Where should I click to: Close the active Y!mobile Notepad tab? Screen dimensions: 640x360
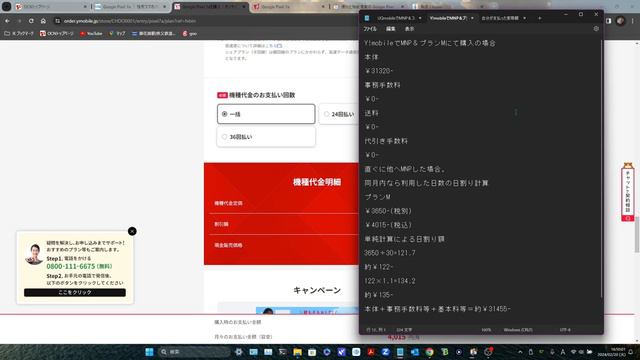[472, 18]
